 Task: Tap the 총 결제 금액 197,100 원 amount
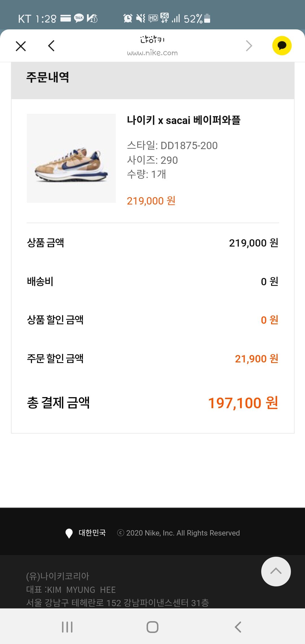point(243,403)
